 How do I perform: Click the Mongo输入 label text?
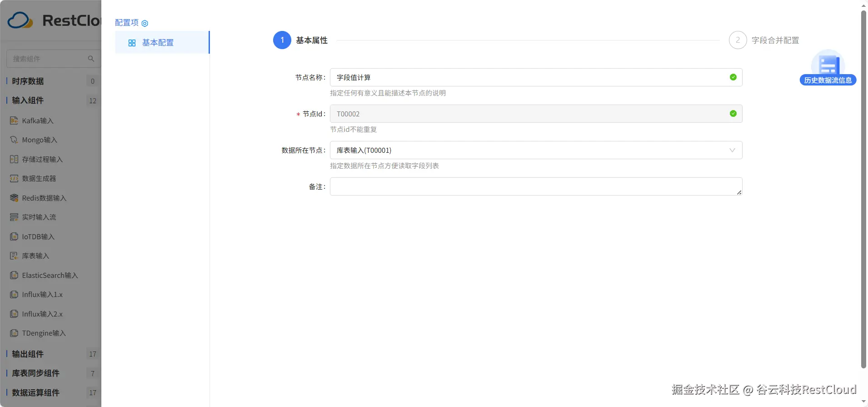(40, 140)
